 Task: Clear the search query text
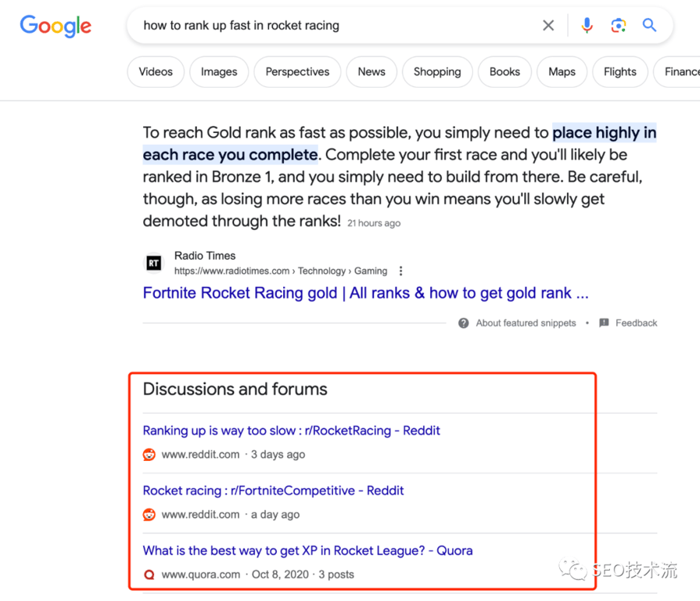tap(548, 26)
